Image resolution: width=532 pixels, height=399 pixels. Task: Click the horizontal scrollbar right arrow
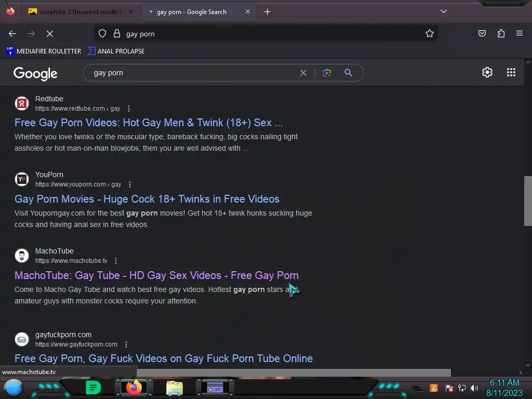(521, 373)
